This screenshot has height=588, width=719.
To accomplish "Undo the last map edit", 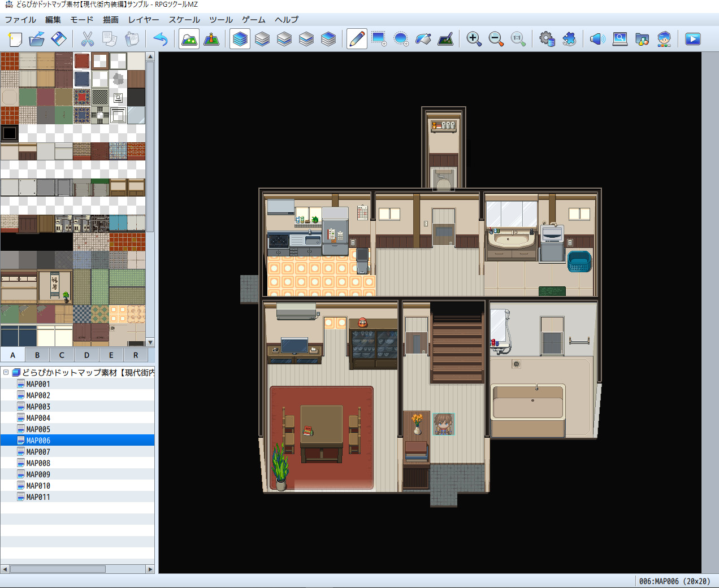I will point(160,38).
